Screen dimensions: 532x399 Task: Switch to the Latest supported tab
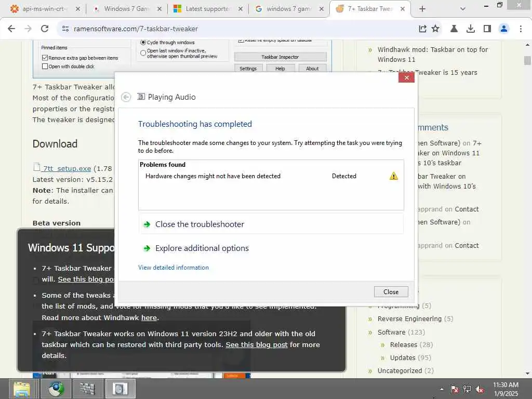207,9
